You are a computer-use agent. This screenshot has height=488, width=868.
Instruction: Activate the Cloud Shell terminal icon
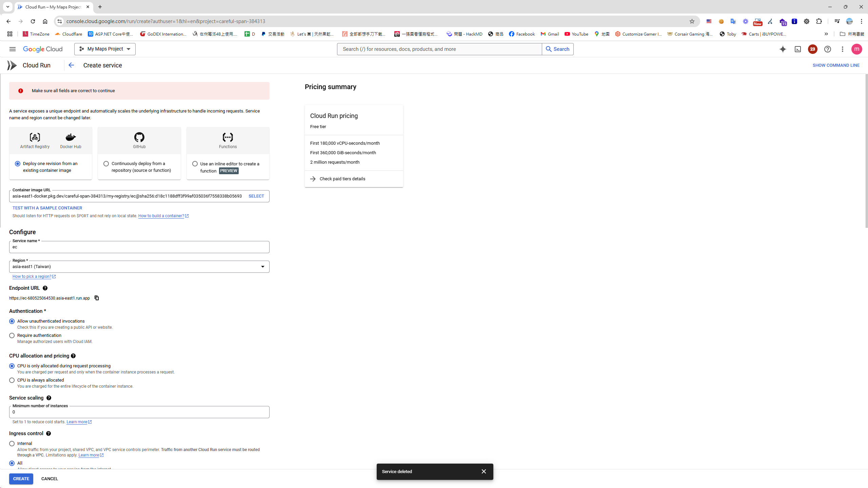(797, 49)
